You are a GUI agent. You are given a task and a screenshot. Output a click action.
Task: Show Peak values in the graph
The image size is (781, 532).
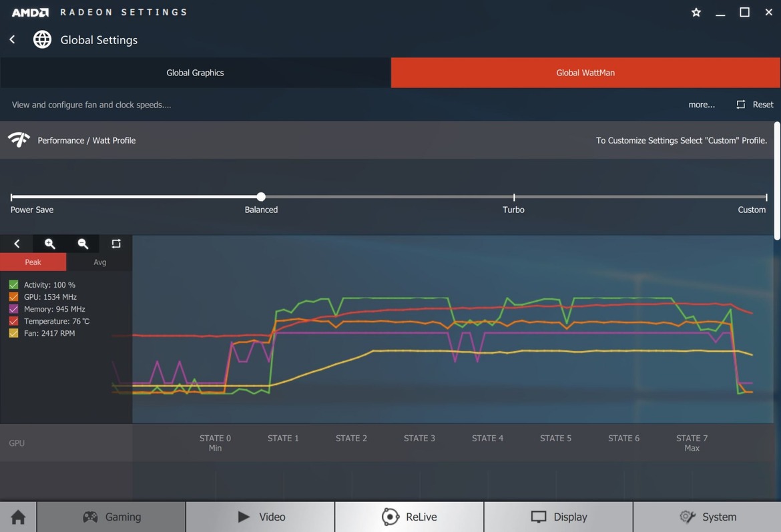(33, 262)
